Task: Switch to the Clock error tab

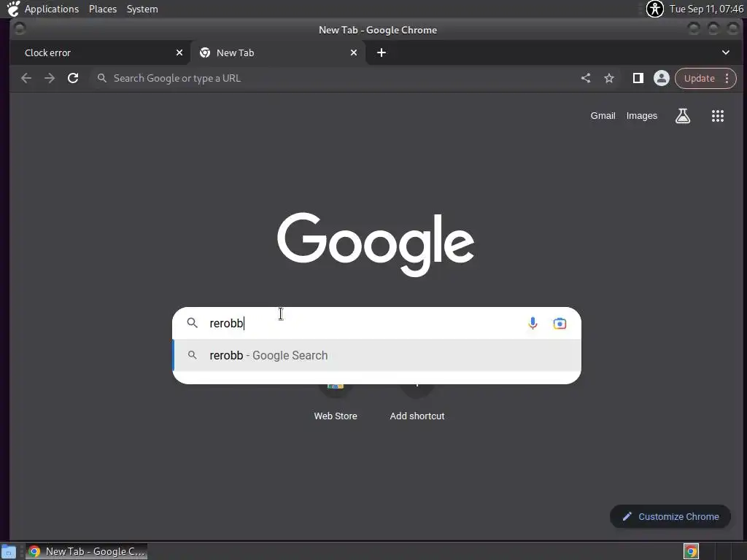Action: pos(99,52)
